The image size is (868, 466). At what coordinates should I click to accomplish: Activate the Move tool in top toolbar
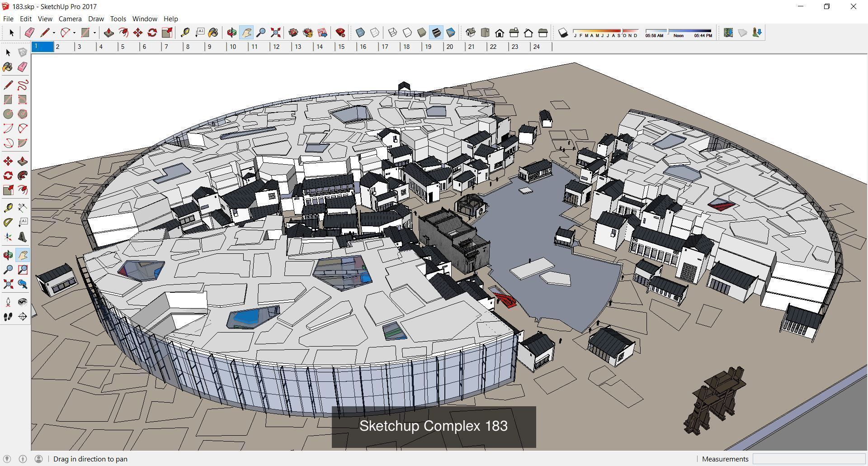(138, 33)
